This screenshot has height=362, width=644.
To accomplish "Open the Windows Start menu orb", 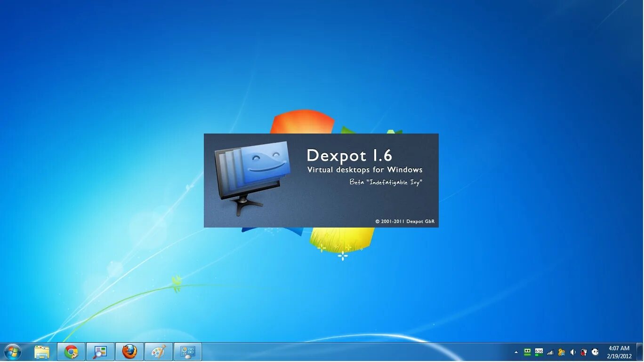I will (x=12, y=352).
